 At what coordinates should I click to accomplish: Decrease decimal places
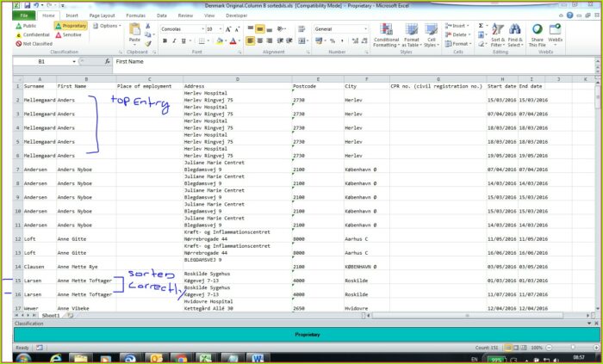click(364, 40)
